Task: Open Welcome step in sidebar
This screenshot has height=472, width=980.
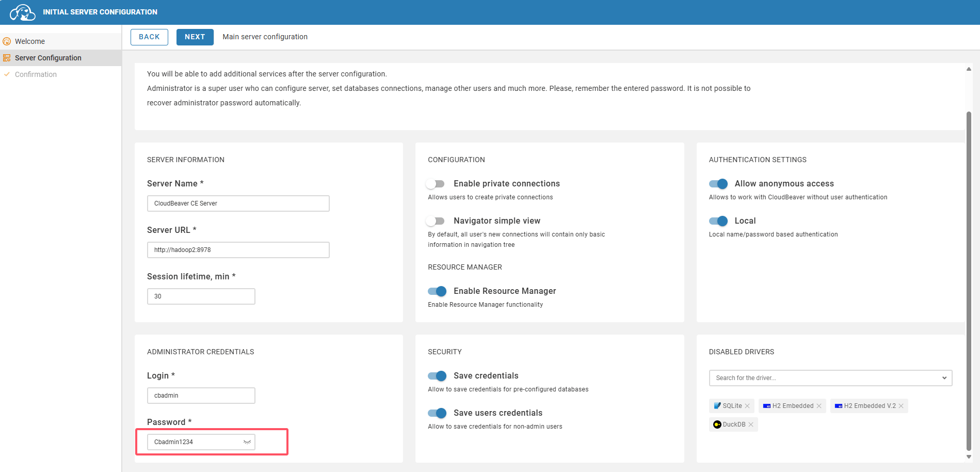Action: [61, 41]
